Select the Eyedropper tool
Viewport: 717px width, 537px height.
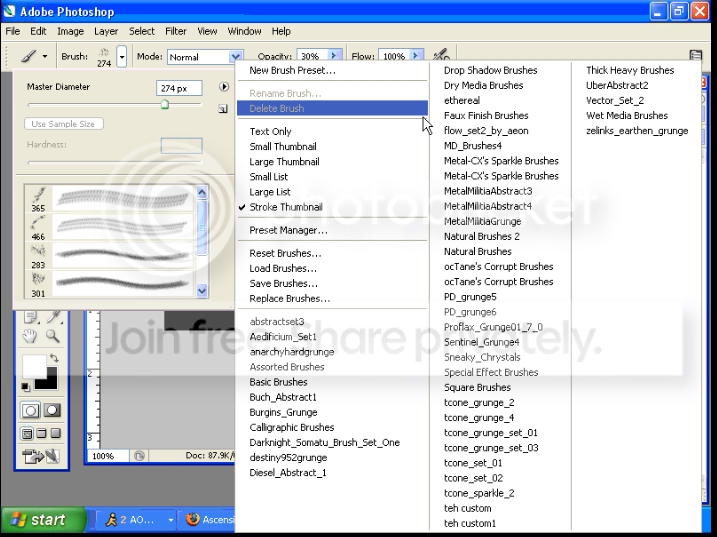click(x=54, y=317)
